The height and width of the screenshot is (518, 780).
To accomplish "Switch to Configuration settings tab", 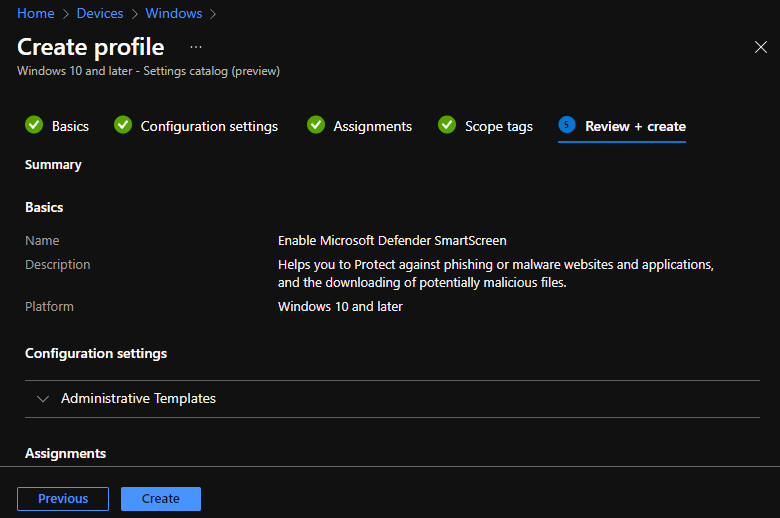I will (x=196, y=126).
